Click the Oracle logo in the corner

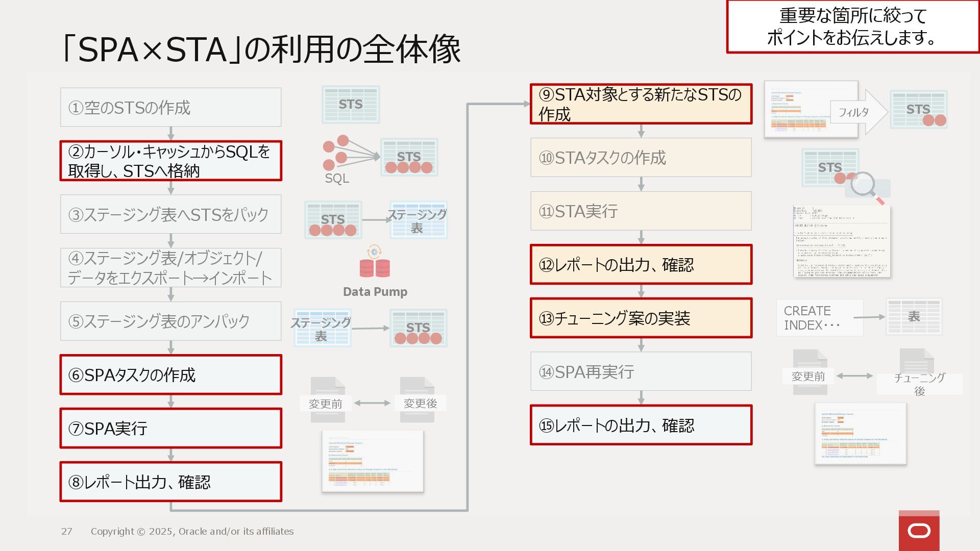tap(919, 531)
